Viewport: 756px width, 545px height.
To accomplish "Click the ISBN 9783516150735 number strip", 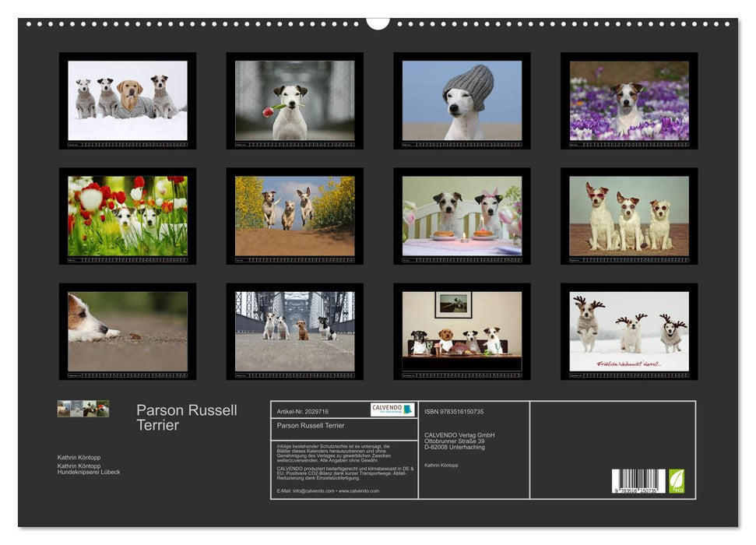I will (x=454, y=410).
